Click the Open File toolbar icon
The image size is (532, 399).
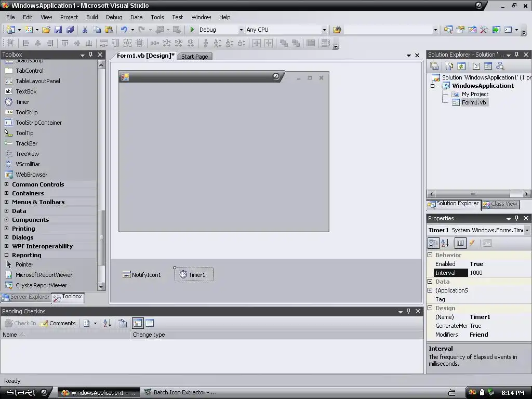(46, 30)
